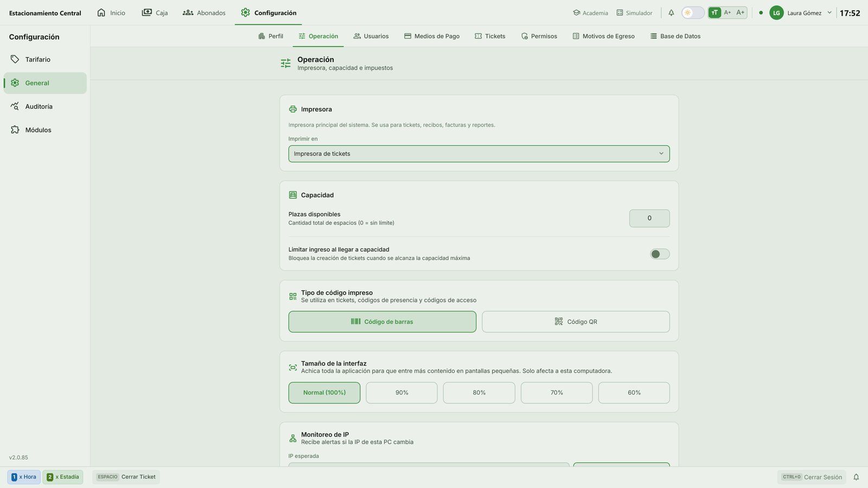
Task: Click the Configuración tab in top navigation
Action: click(x=269, y=12)
